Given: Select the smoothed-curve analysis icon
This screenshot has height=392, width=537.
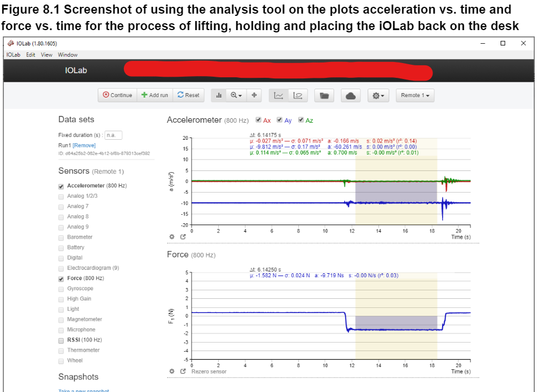Looking at the screenshot, I should click(298, 95).
